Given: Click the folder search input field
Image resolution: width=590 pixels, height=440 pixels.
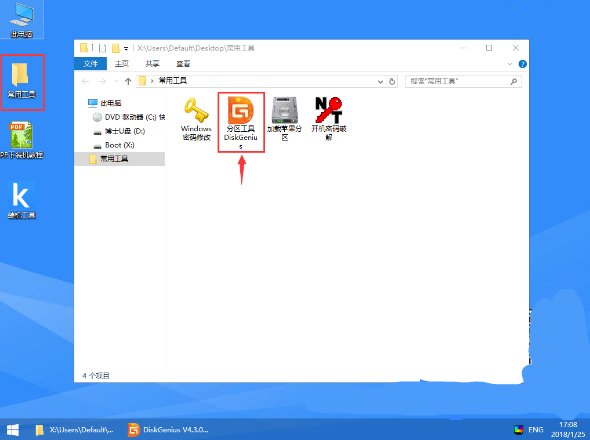Looking at the screenshot, I should [464, 81].
